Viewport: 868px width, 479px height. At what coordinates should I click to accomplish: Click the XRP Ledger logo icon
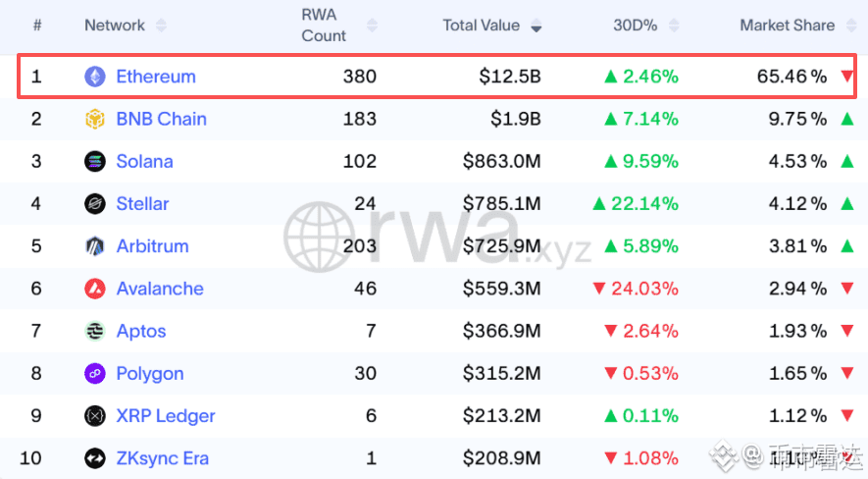click(x=95, y=416)
